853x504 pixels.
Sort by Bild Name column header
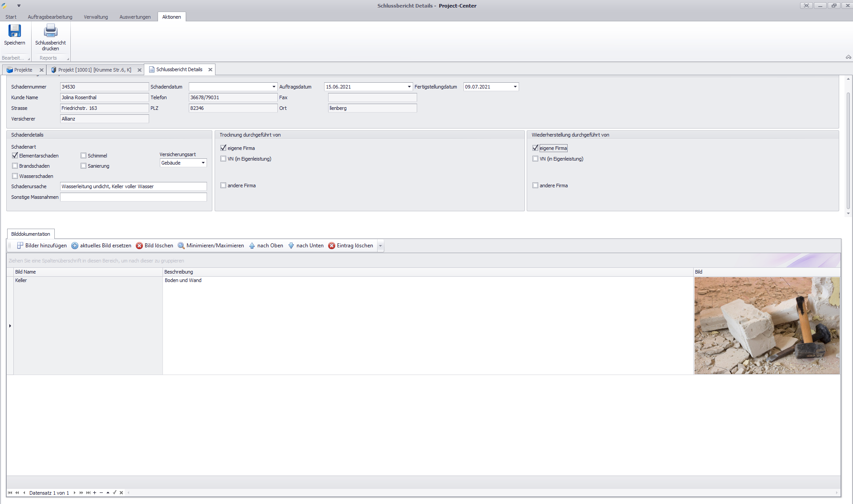pyautogui.click(x=88, y=272)
